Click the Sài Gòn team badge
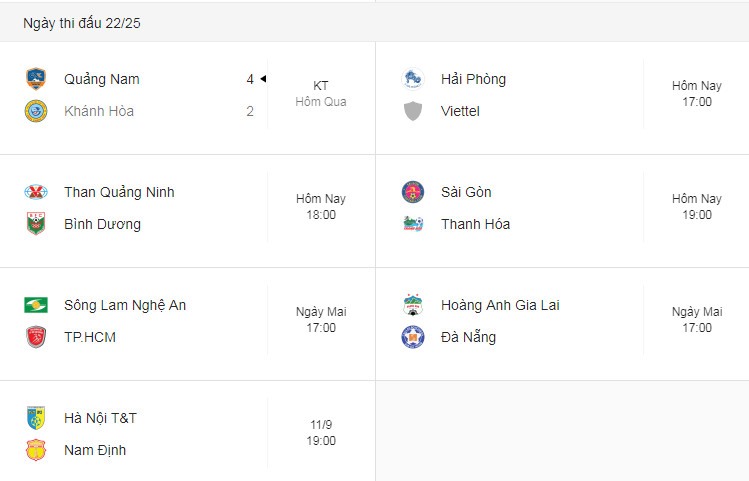749x481 pixels. (x=413, y=192)
